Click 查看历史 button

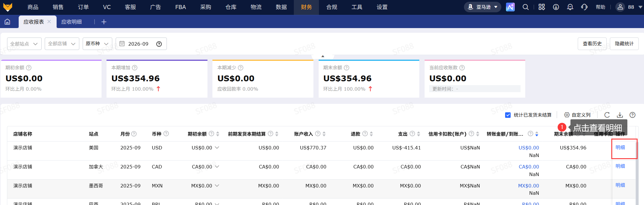pyautogui.click(x=592, y=44)
